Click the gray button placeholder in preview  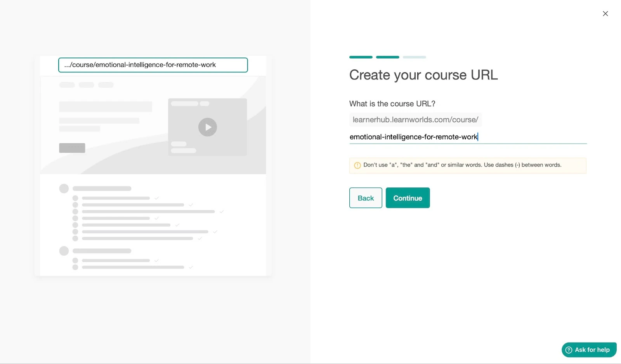pos(72,148)
